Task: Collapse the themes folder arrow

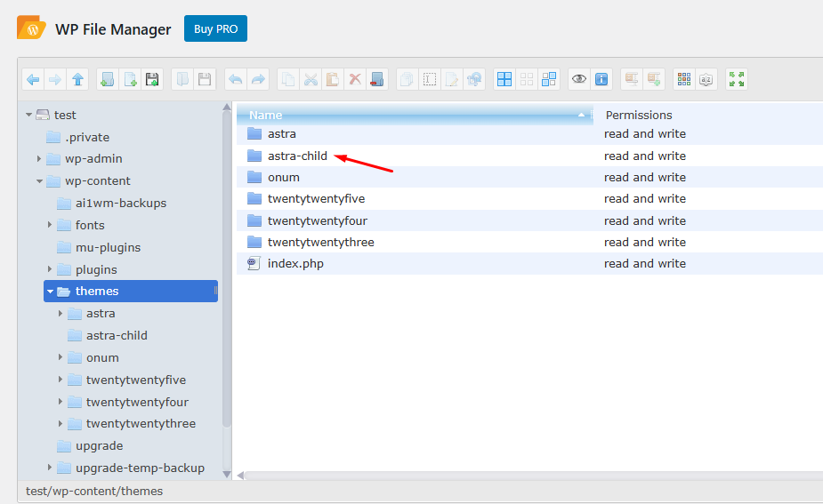Action: pyautogui.click(x=51, y=292)
